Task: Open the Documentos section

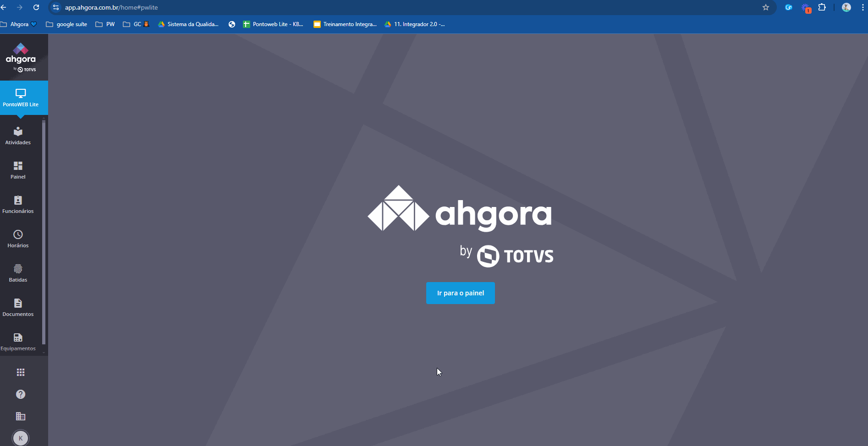Action: [18, 308]
